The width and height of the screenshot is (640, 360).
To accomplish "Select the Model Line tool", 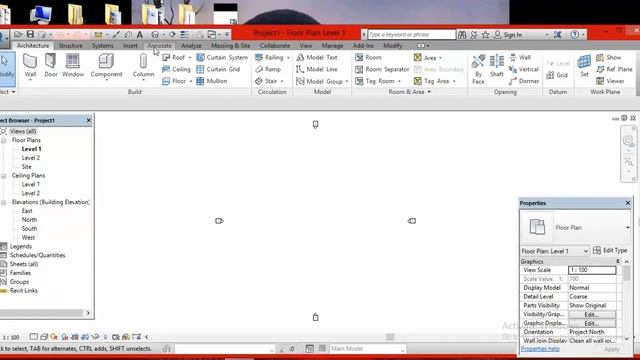I will tap(317, 69).
